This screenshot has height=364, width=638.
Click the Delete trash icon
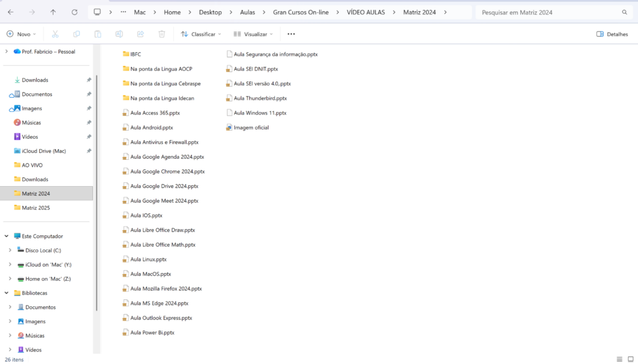tap(161, 34)
